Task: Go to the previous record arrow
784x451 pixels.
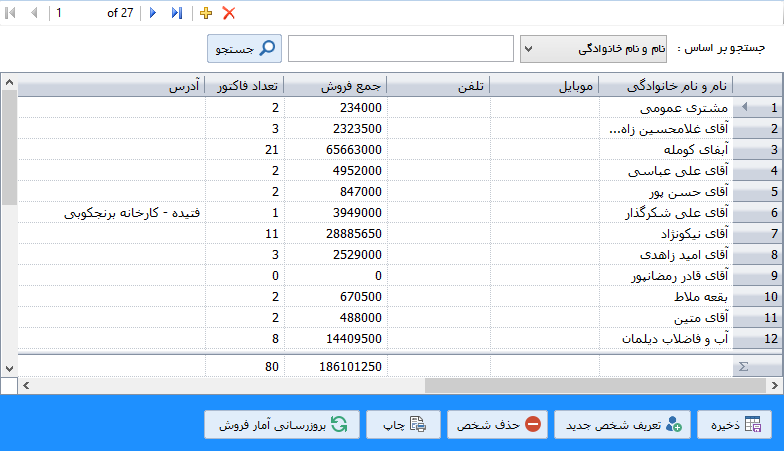Action: point(36,13)
